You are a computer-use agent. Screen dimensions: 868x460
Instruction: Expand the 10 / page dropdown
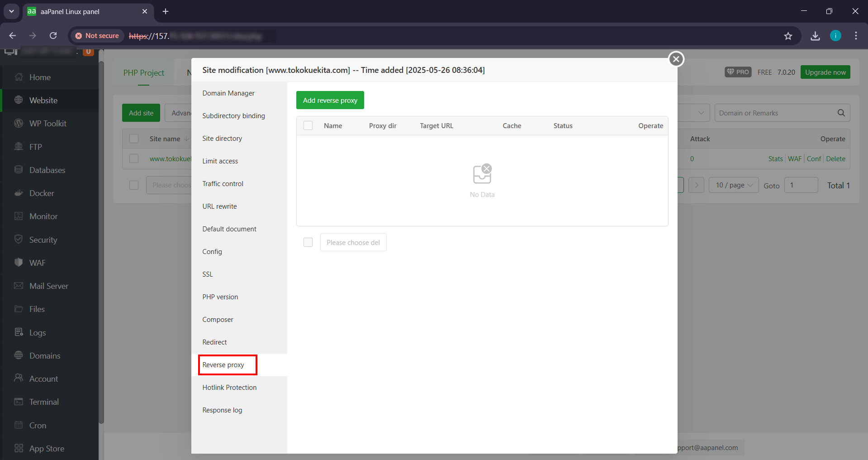(733, 185)
